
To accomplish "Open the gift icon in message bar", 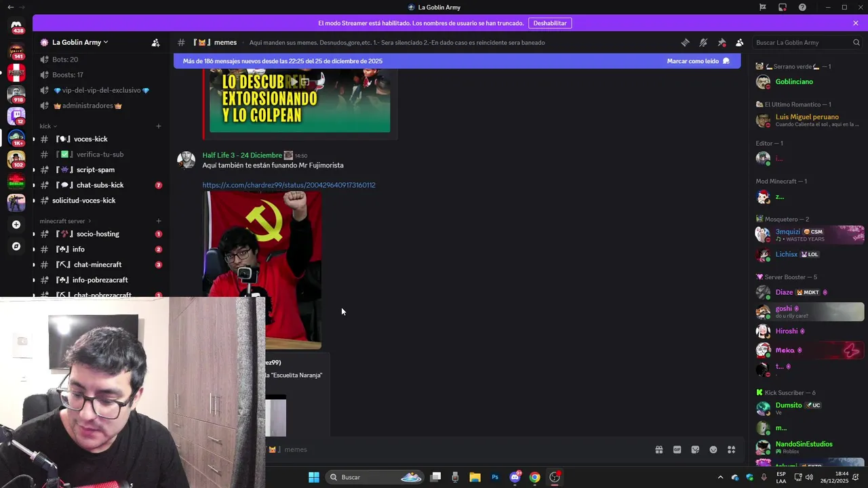I will tap(658, 449).
